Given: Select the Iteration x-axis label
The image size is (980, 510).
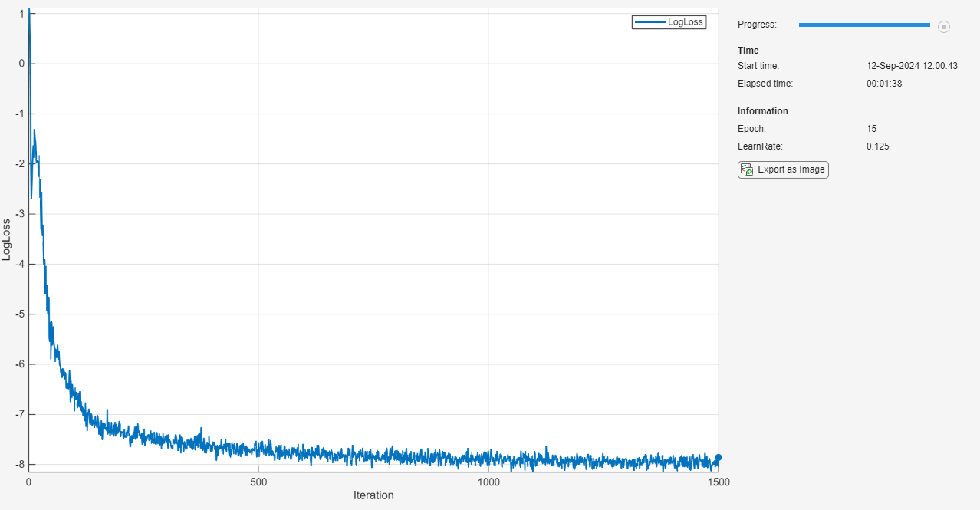Looking at the screenshot, I should pos(373,495).
